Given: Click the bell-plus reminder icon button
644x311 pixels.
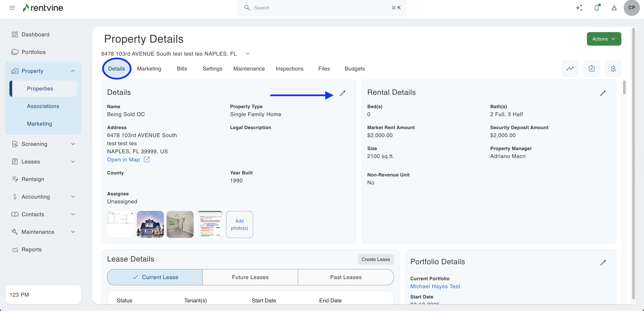Looking at the screenshot, I should pos(613,69).
